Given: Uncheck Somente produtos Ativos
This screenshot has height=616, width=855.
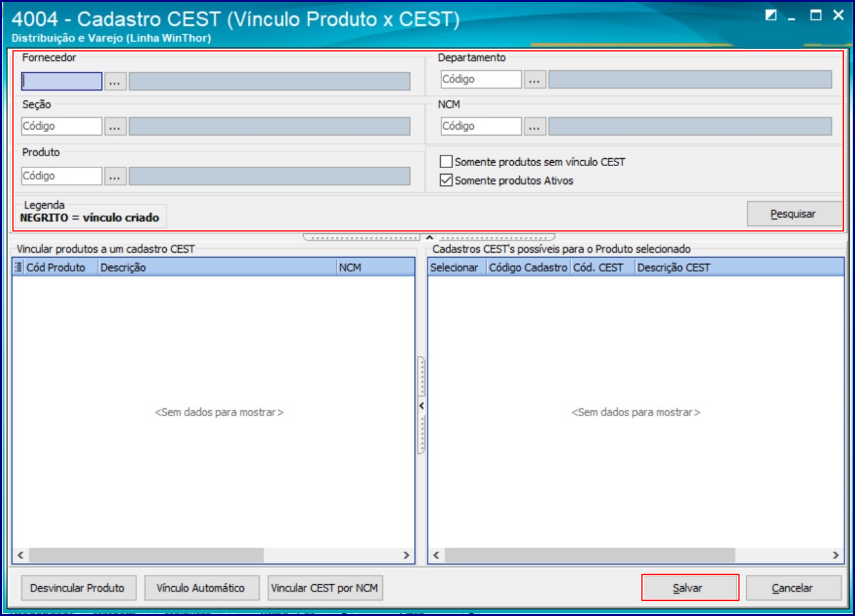Looking at the screenshot, I should 446,180.
